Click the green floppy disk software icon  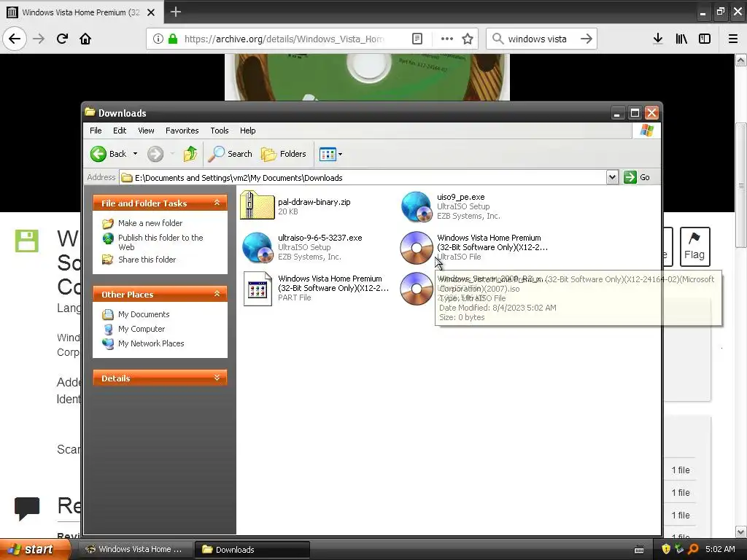27,241
